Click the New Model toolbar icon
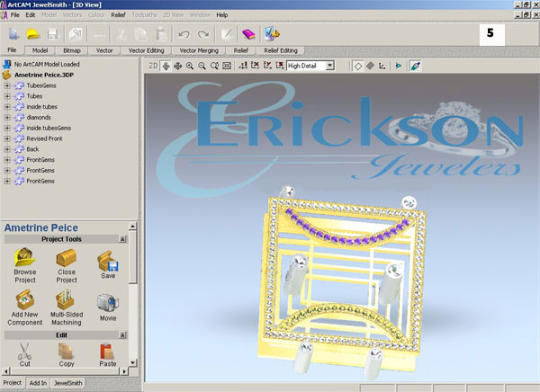Screen dimensions: 540x392 pos(13,34)
